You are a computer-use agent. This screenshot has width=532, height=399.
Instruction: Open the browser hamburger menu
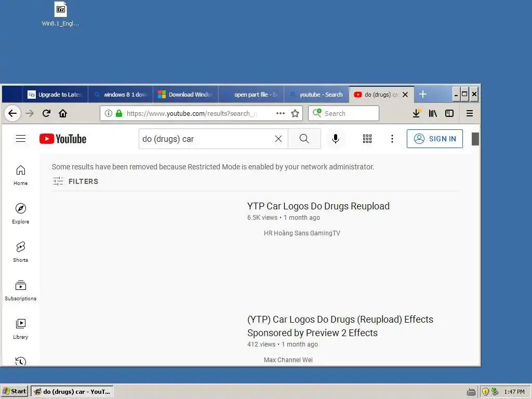pyautogui.click(x=470, y=113)
